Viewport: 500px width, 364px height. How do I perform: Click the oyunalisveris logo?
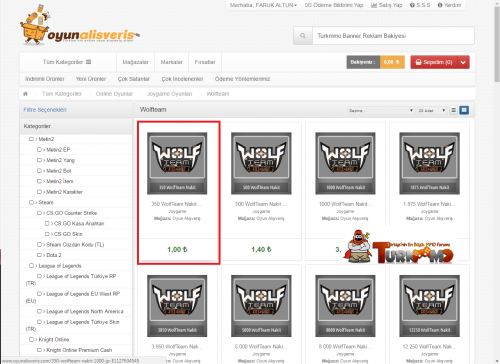(80, 25)
